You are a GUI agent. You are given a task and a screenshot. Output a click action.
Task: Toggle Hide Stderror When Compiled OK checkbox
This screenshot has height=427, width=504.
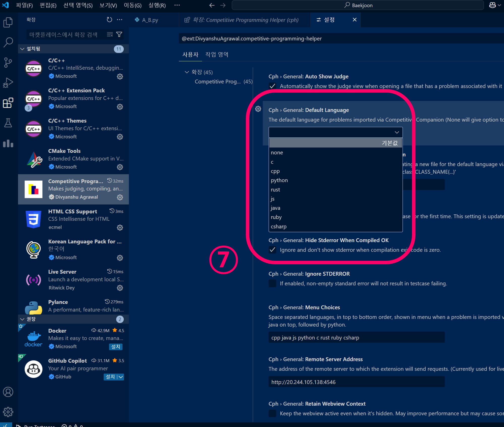tap(272, 250)
